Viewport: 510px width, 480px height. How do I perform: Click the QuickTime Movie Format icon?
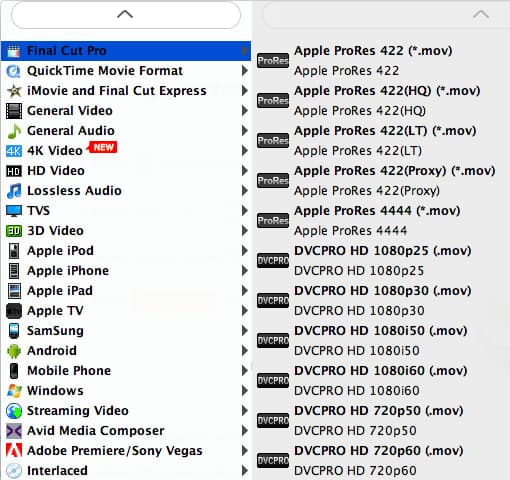14,71
